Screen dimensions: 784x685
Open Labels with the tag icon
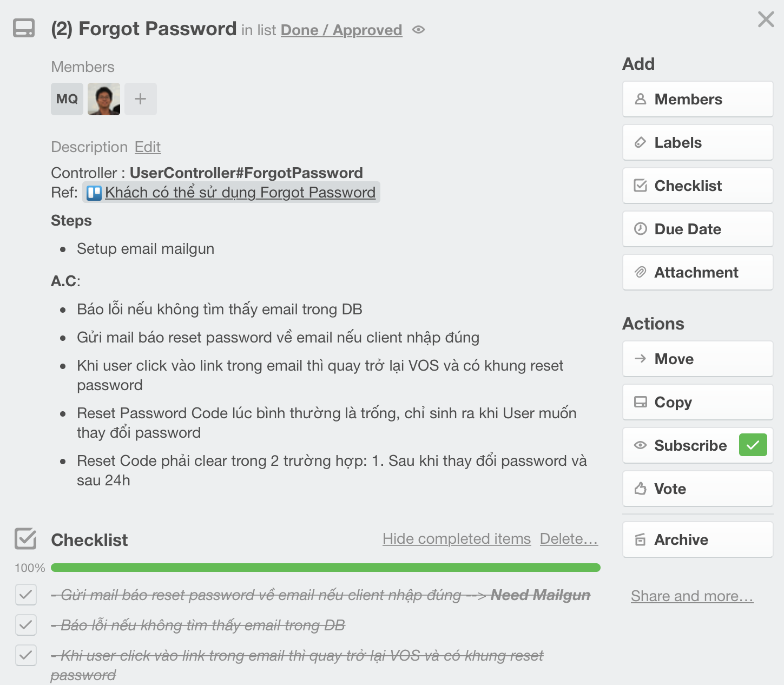pyautogui.click(x=697, y=142)
